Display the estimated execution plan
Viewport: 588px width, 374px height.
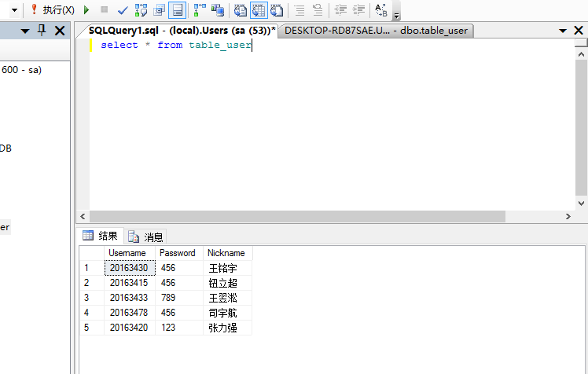141,10
